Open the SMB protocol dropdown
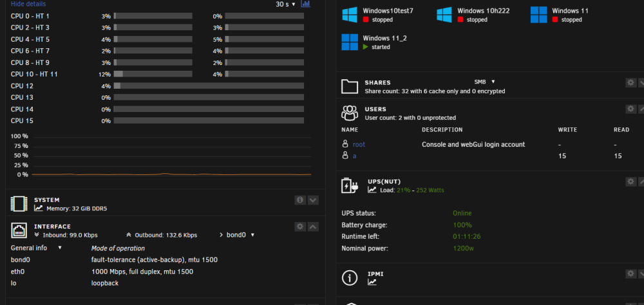This screenshot has height=305, width=644. click(x=485, y=82)
